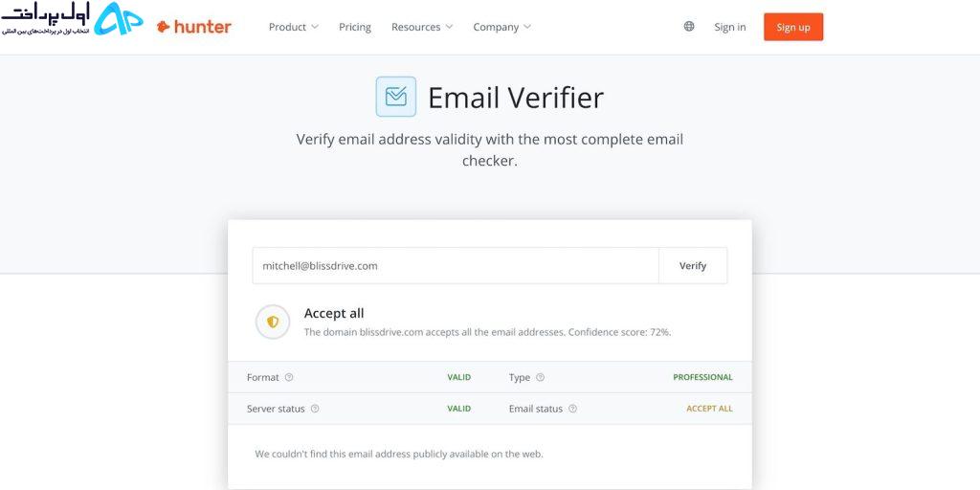Focus the email address input field

[x=455, y=266]
